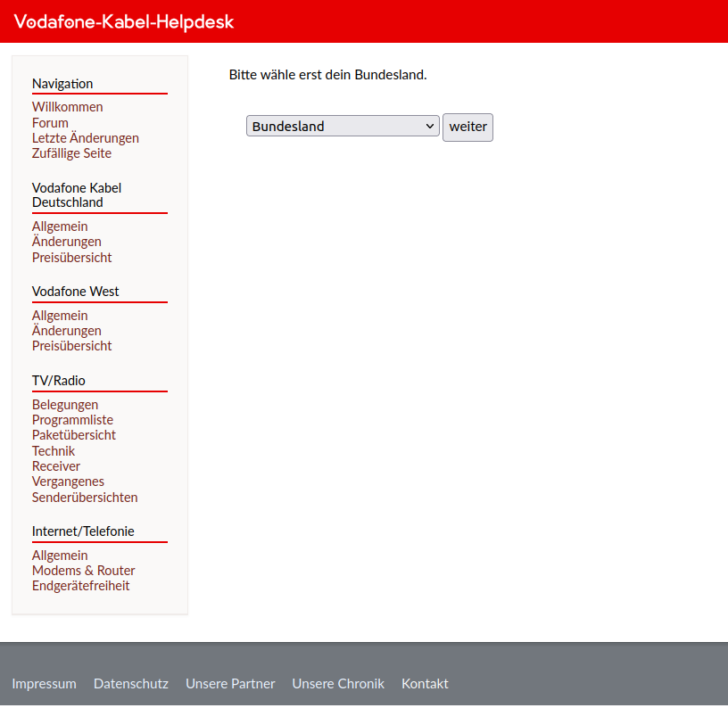Open the Willkommen link
Screen dimensions: 728x708
point(67,107)
